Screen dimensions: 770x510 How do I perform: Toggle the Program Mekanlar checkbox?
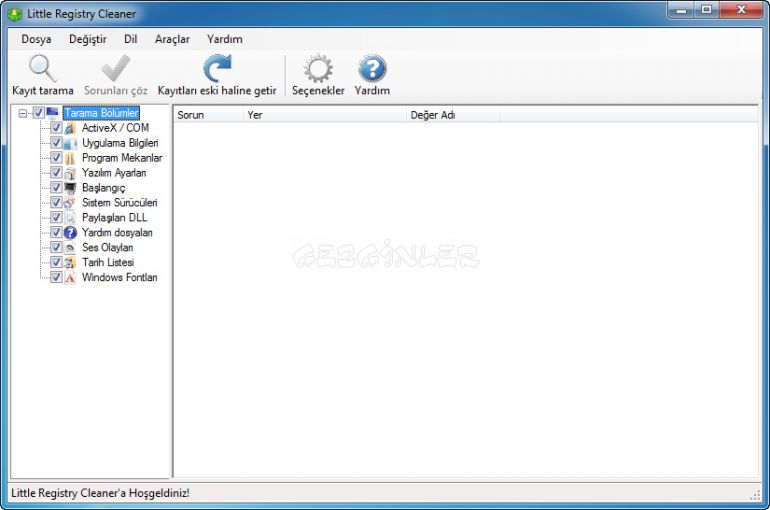pos(56,158)
